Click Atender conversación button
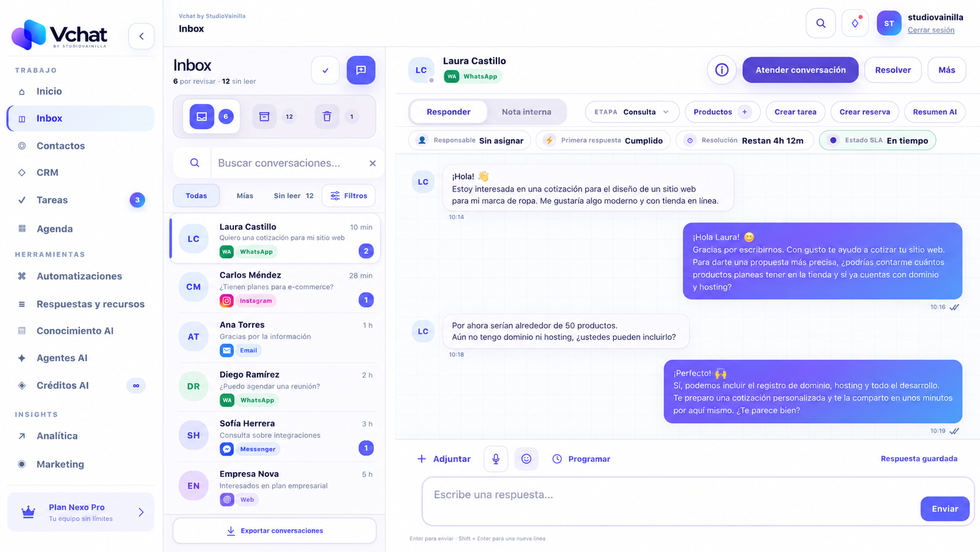 (x=801, y=70)
